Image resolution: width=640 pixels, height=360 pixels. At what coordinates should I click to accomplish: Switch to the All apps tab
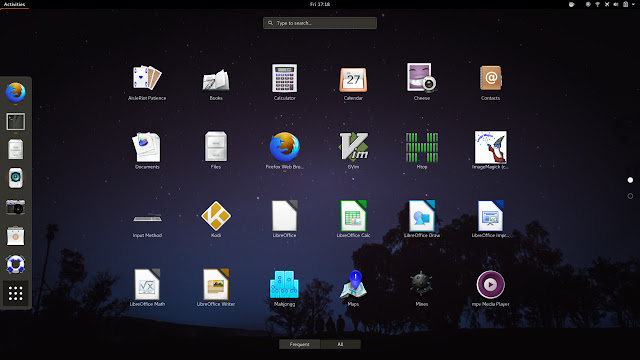[x=340, y=344]
